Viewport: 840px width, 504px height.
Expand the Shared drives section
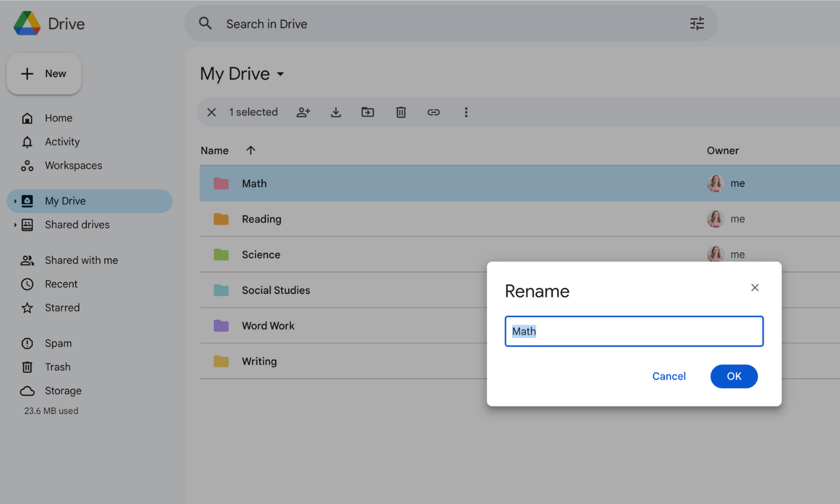coord(15,225)
